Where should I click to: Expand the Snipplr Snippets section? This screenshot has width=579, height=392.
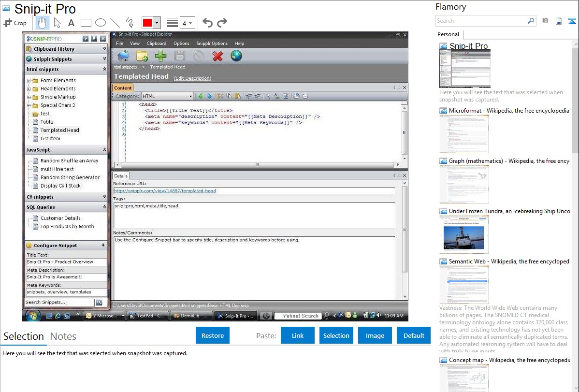(x=104, y=59)
